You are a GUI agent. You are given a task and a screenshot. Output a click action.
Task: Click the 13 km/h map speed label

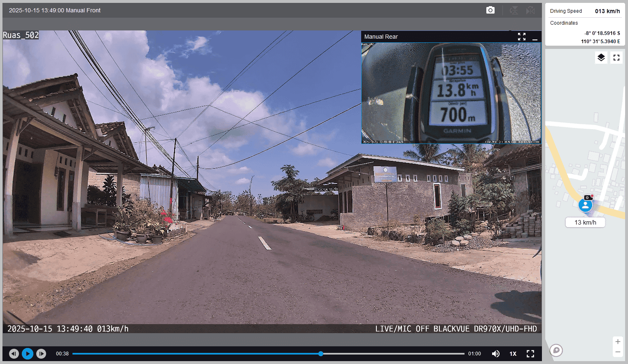pos(585,223)
